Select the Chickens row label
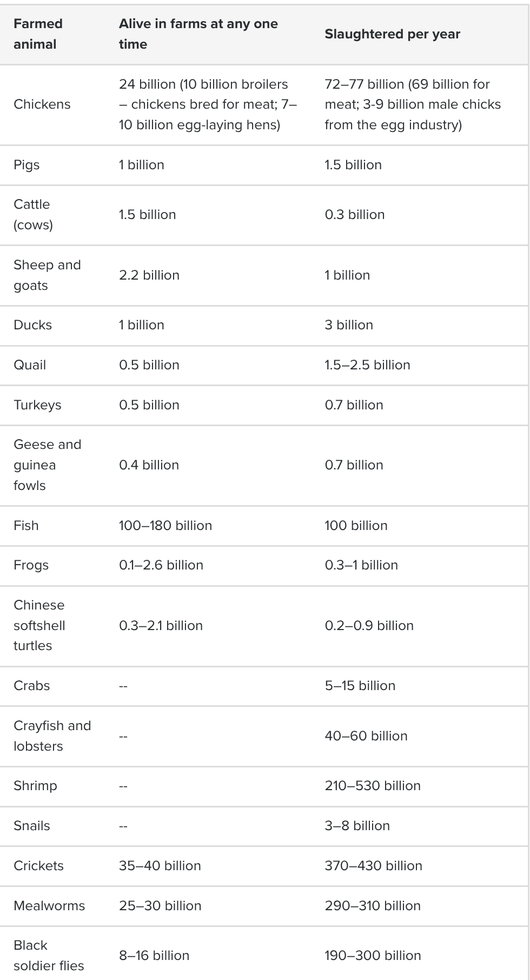Screen dimensions: 530x980 (42, 104)
